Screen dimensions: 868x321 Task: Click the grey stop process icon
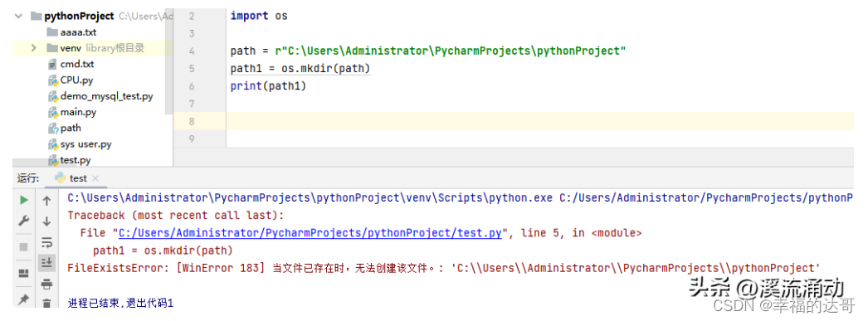(x=23, y=247)
